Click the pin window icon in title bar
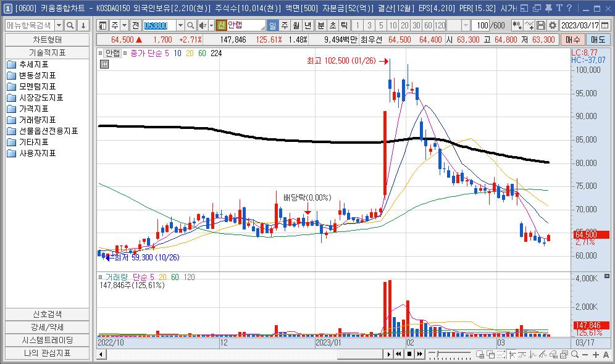 pos(548,8)
